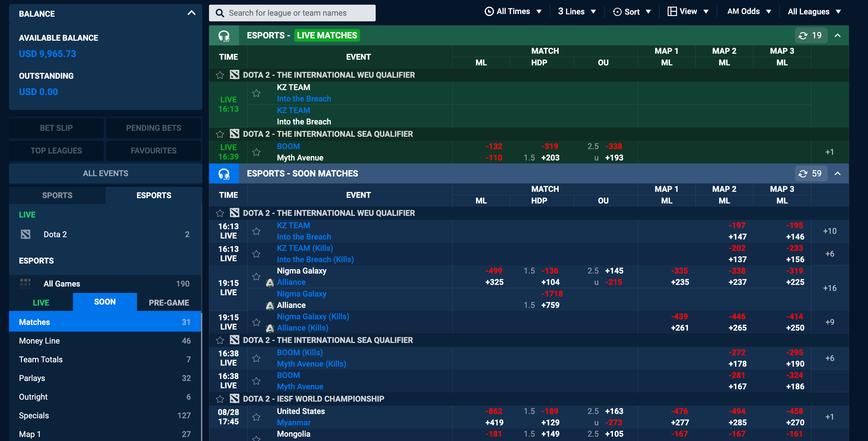This screenshot has width=868, height=441.
Task: Click Alliance team logo in Nigma Galaxy match
Action: click(x=270, y=283)
